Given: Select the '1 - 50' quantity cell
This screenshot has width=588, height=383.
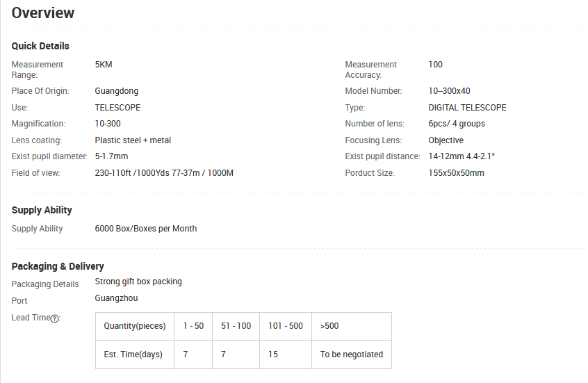Looking at the screenshot, I should 193,326.
